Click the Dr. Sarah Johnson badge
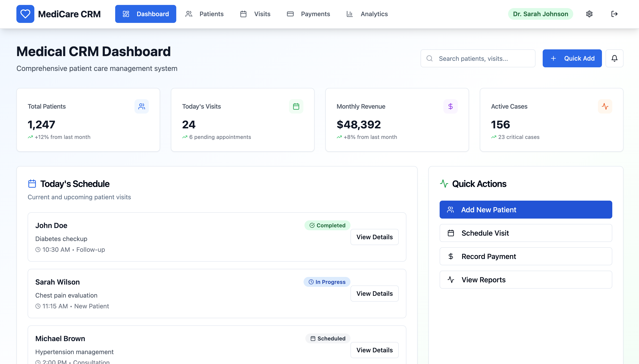This screenshot has width=639, height=364. [x=540, y=14]
